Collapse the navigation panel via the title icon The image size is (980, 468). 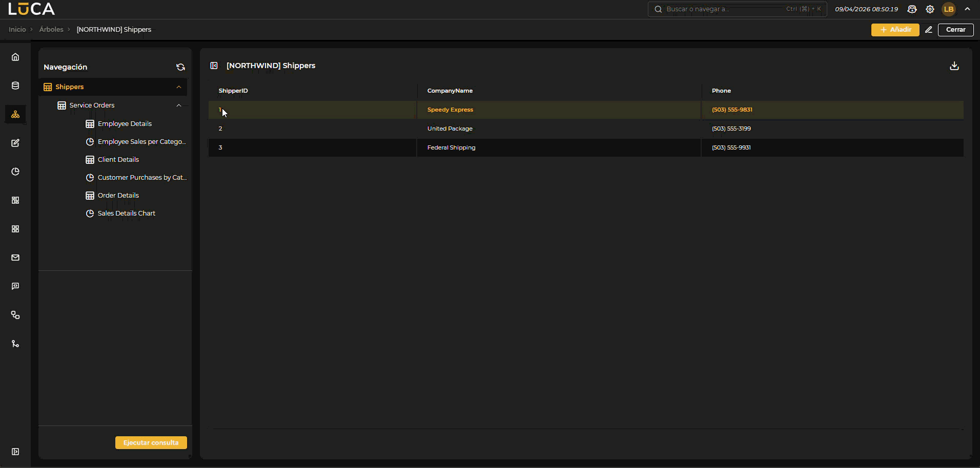click(x=214, y=66)
